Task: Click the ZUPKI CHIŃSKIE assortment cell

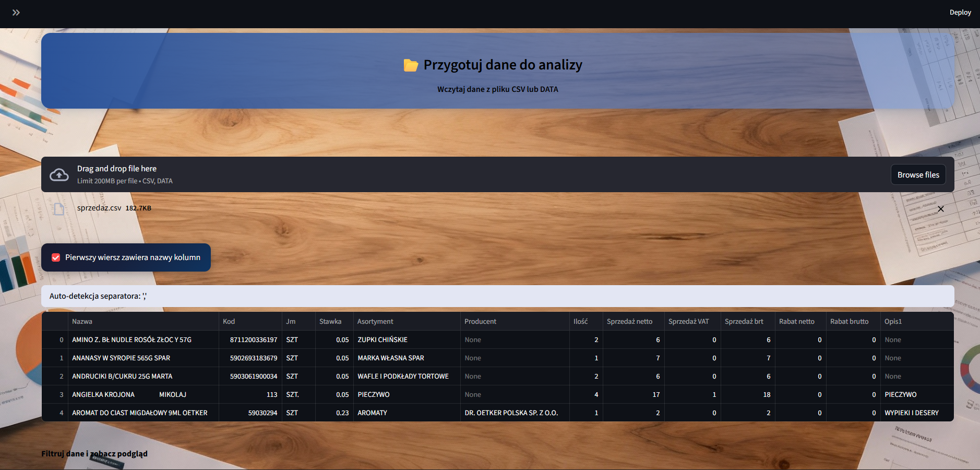Action: [407, 339]
